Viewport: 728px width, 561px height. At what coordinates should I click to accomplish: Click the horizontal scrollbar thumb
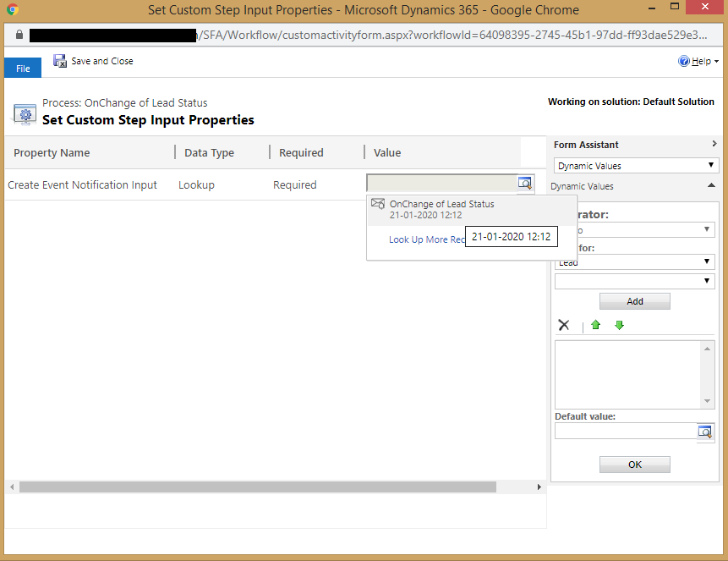click(258, 487)
